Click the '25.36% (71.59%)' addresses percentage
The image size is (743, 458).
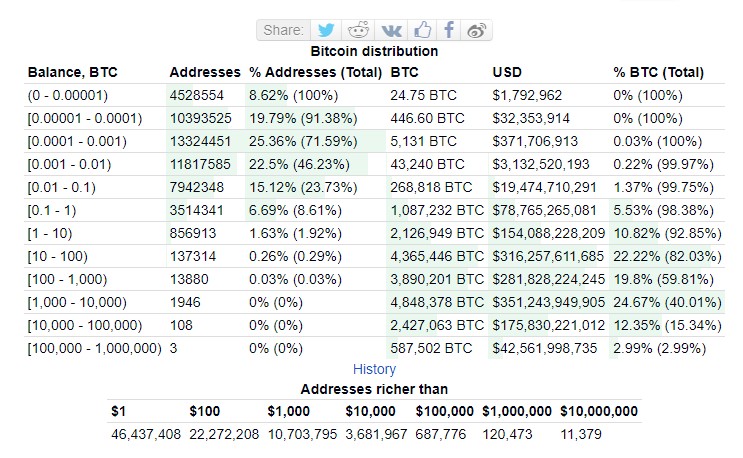303,142
